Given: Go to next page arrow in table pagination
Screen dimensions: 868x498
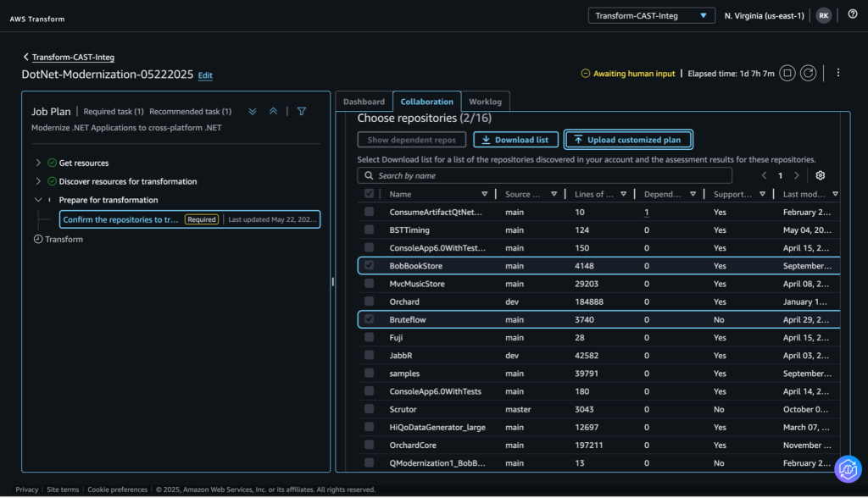Looking at the screenshot, I should pyautogui.click(x=797, y=175).
